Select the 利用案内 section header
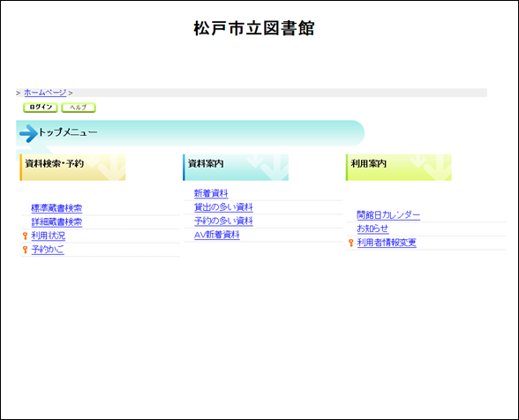The height and width of the screenshot is (420, 519). coord(399,167)
